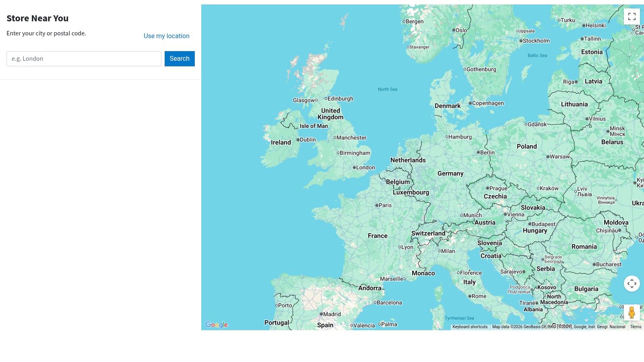The width and height of the screenshot is (644, 362).
Task: Click the Use my location link
Action: pos(166,36)
